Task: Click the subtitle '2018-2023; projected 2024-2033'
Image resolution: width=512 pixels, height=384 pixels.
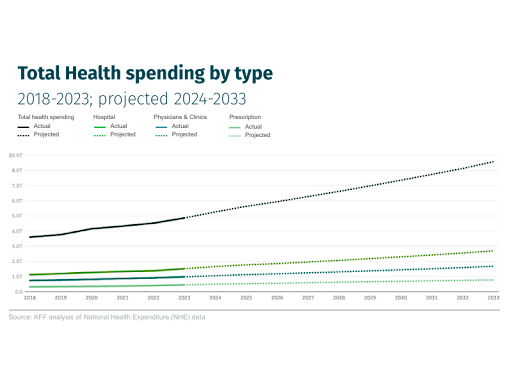Action: point(132,99)
